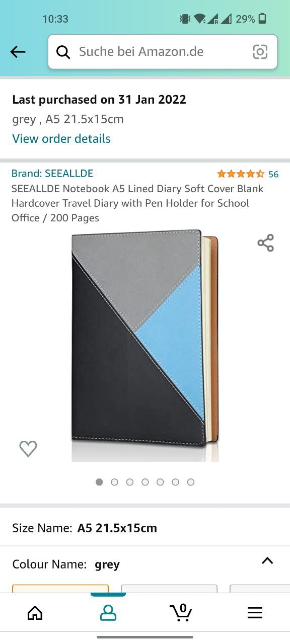Open the 56 ratings reviews

pyautogui.click(x=248, y=174)
